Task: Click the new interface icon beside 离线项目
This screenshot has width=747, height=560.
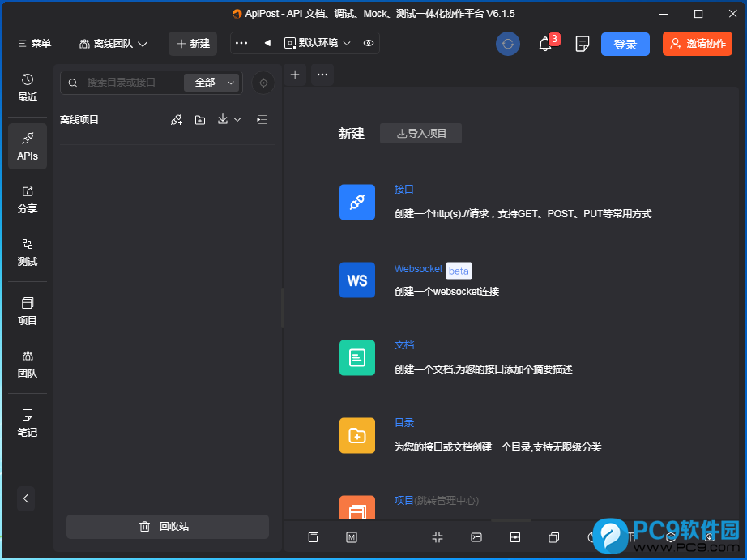Action: pyautogui.click(x=177, y=120)
